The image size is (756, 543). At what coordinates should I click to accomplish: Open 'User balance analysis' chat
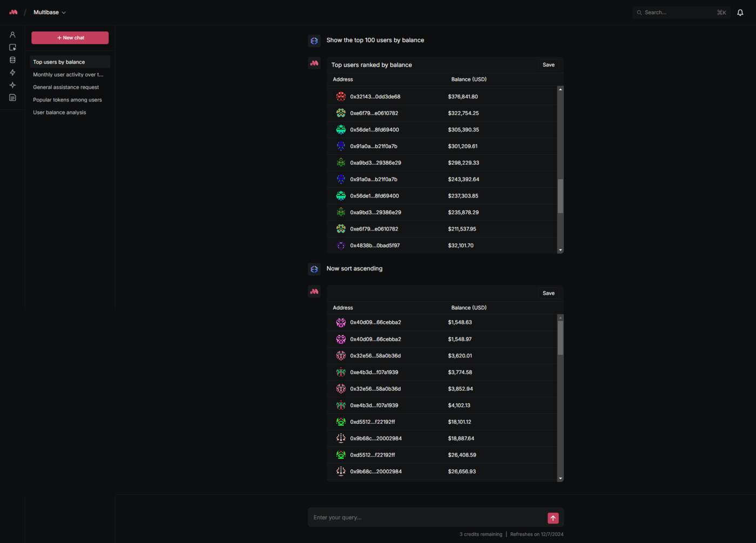click(x=70, y=112)
